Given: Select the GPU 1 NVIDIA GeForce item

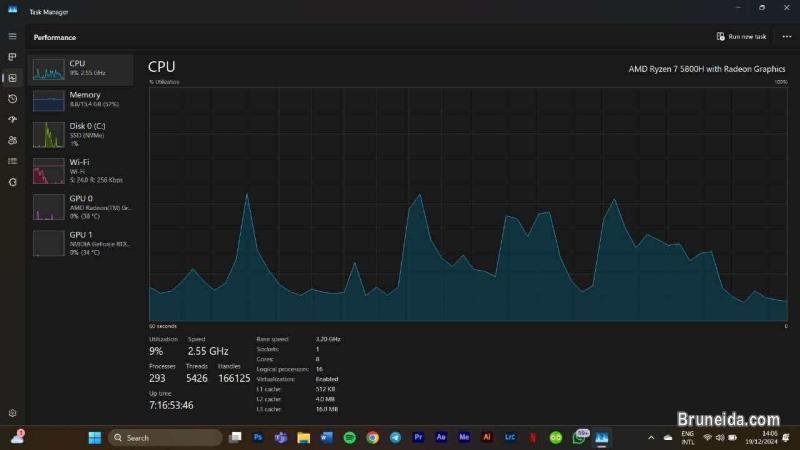Looking at the screenshot, I should [x=81, y=242].
